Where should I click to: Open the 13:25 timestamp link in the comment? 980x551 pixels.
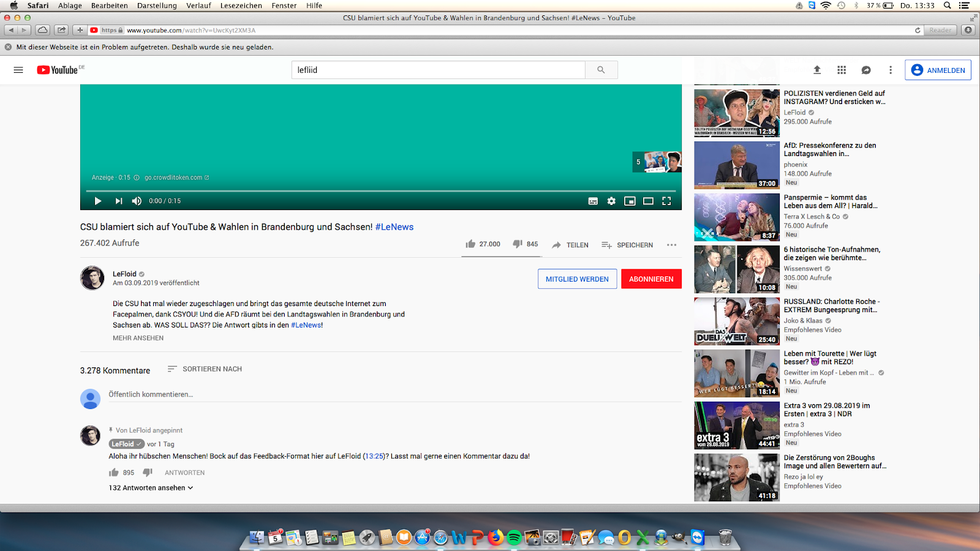pyautogui.click(x=374, y=456)
